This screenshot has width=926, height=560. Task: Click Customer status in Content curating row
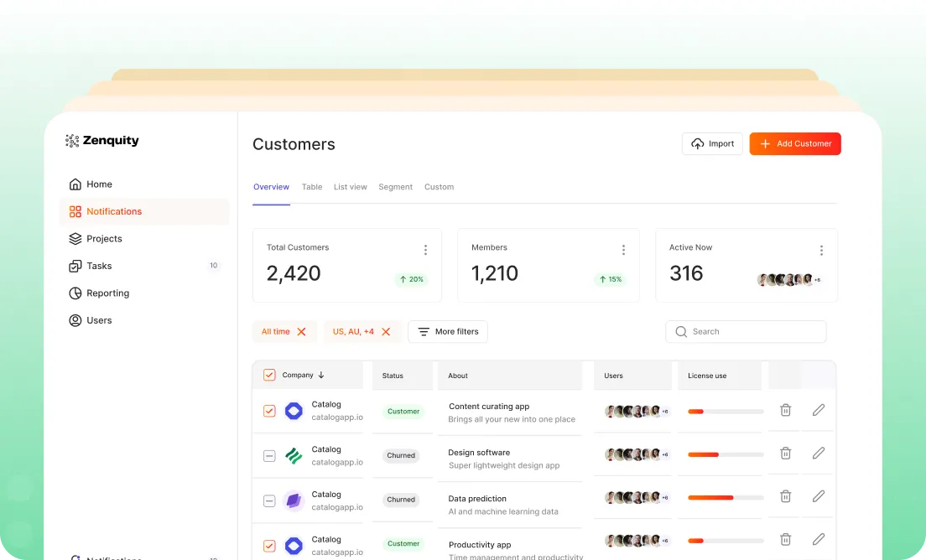click(x=403, y=412)
